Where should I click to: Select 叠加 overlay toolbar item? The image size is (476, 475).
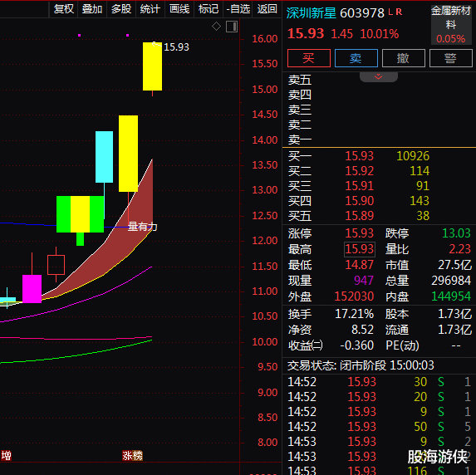[92, 9]
